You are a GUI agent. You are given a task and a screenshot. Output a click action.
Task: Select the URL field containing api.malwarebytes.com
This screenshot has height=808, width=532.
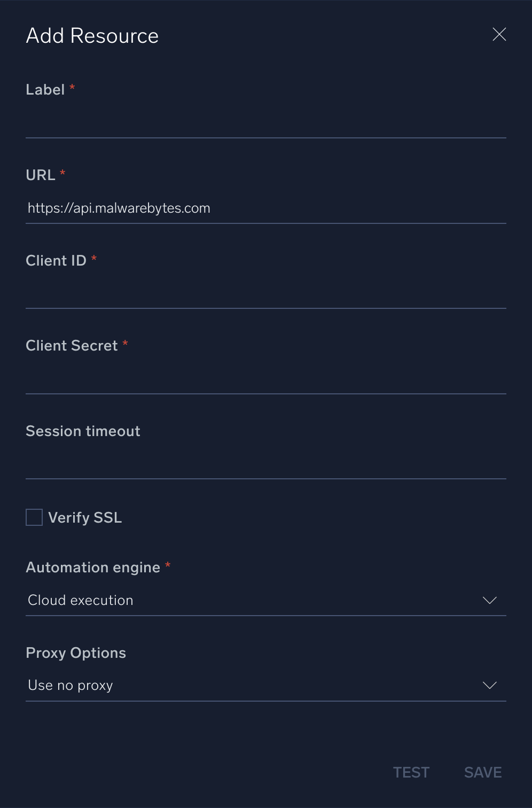[x=265, y=208]
